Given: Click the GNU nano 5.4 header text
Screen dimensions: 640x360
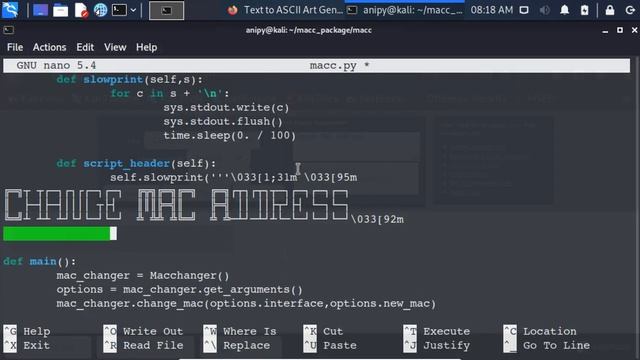Looking at the screenshot, I should (56, 65).
